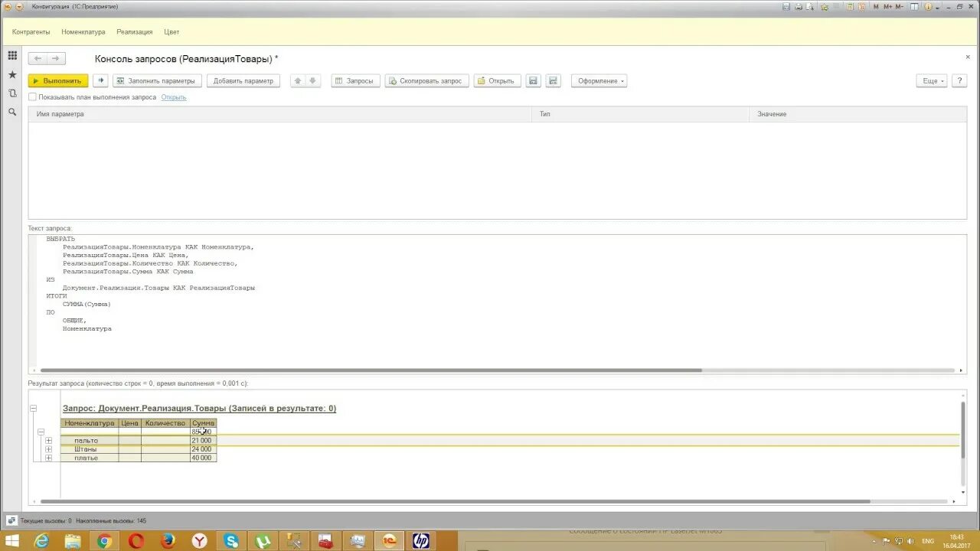
Task: Click the M memory button in title bar
Action: pos(874,6)
